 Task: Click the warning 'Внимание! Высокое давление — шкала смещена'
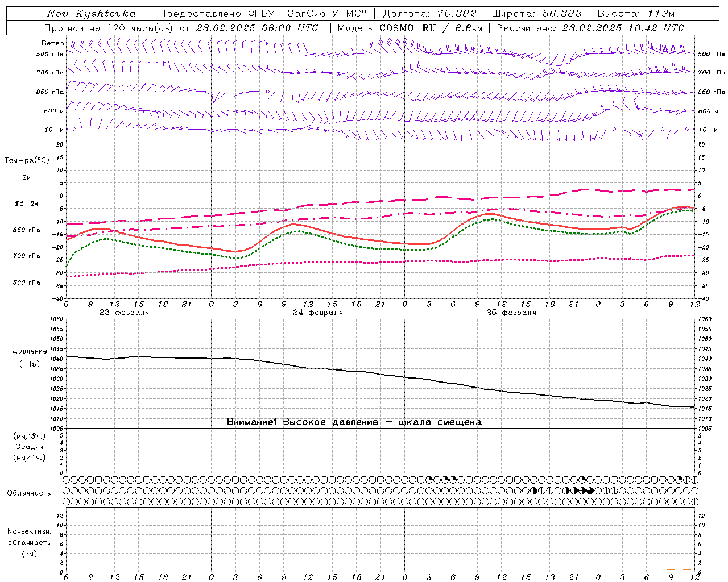[354, 422]
